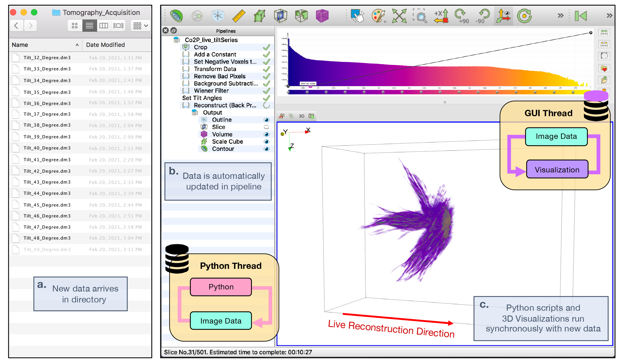Click the reset camera arrows icon
This screenshot has height=364, width=623.
(399, 16)
